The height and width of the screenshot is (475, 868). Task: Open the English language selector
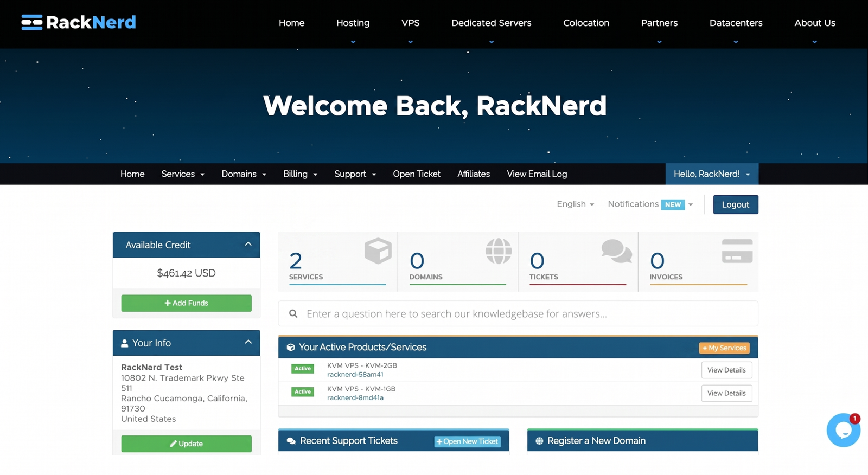pos(575,204)
